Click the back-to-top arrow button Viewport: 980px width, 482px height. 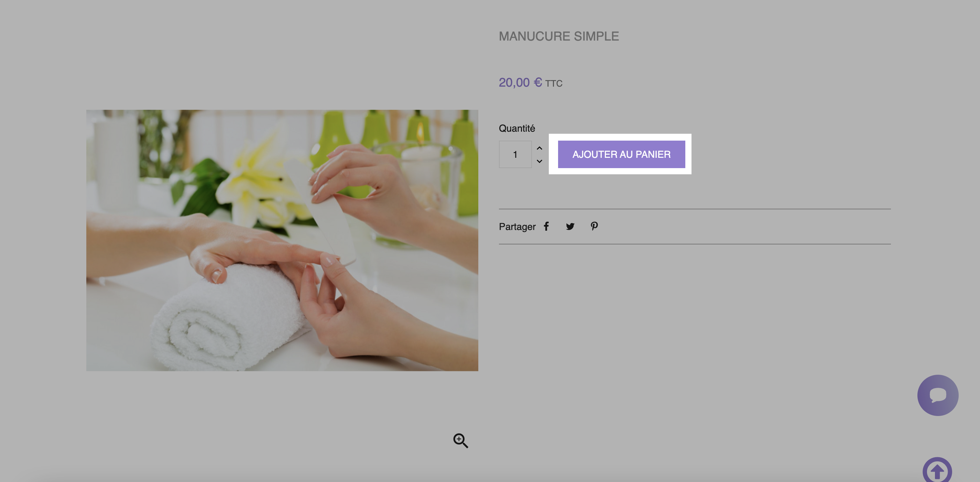pos(937,470)
